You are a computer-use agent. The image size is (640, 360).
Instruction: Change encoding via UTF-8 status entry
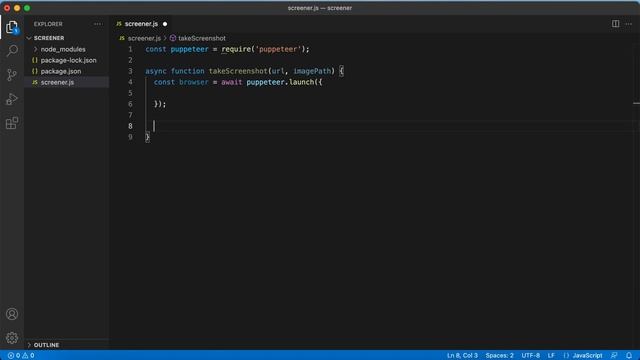pyautogui.click(x=530, y=356)
